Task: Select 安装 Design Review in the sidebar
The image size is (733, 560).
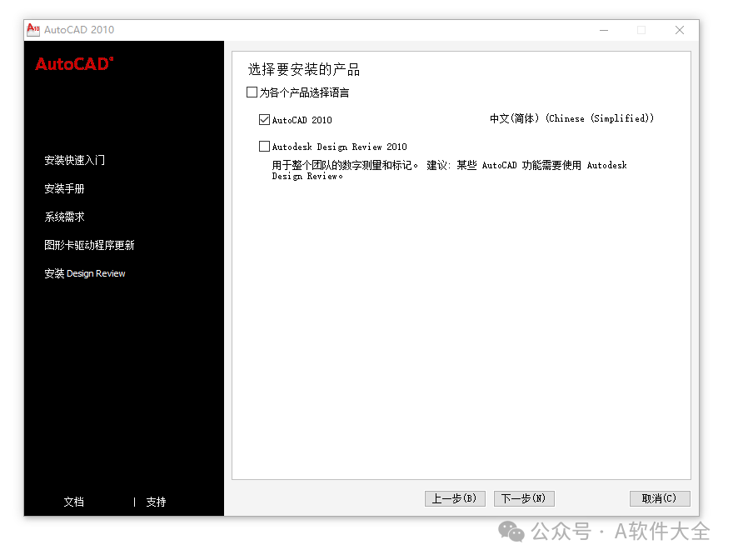Action: (x=85, y=272)
